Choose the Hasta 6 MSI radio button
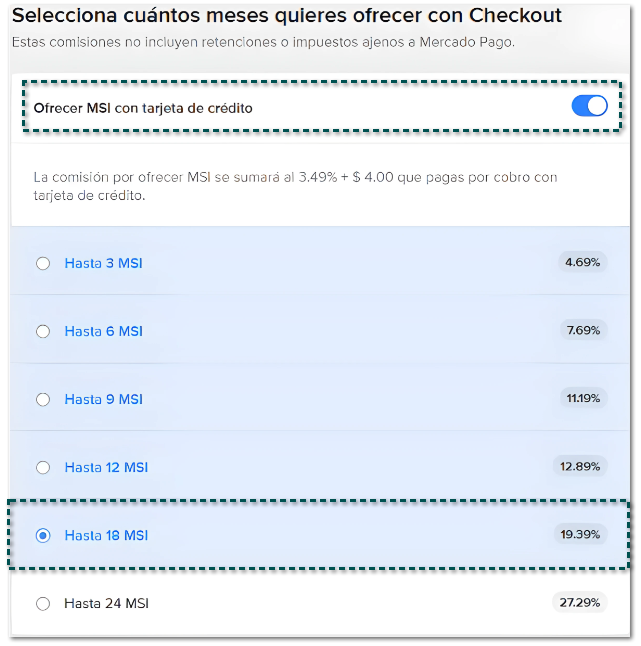 42,332
